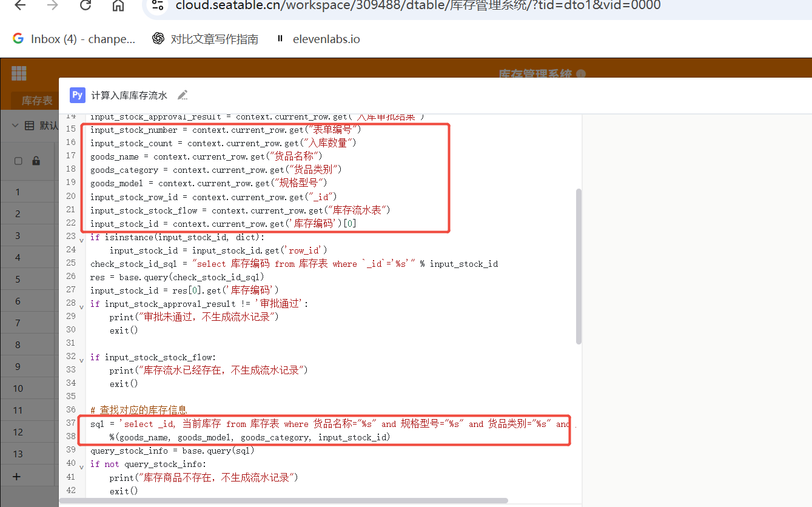Image resolution: width=812 pixels, height=507 pixels.
Task: Open the elevenlabs.io bookmark
Action: pos(326,39)
